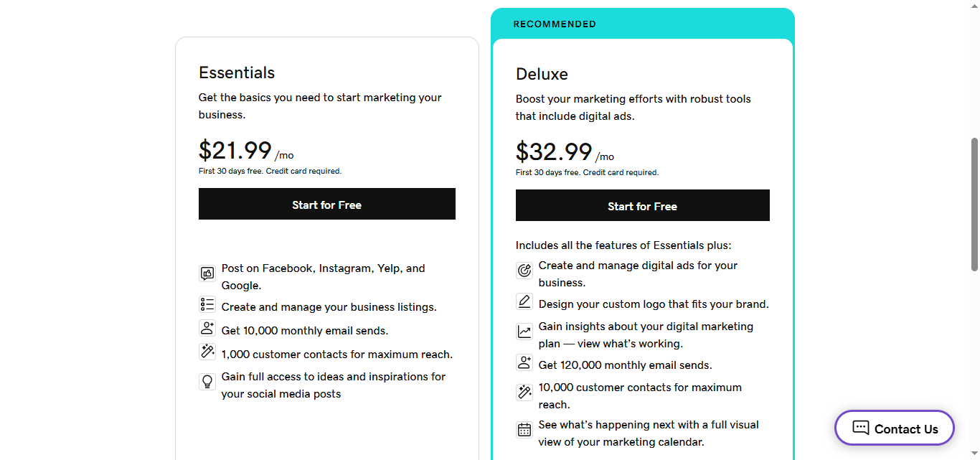Click the pencil icon beside custom logo feature
980x460 pixels.
tap(524, 301)
